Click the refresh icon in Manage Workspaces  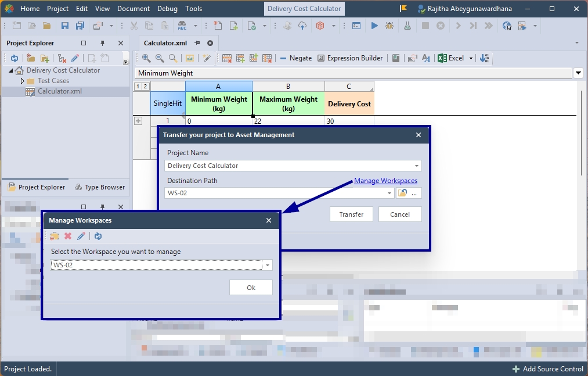coord(98,236)
